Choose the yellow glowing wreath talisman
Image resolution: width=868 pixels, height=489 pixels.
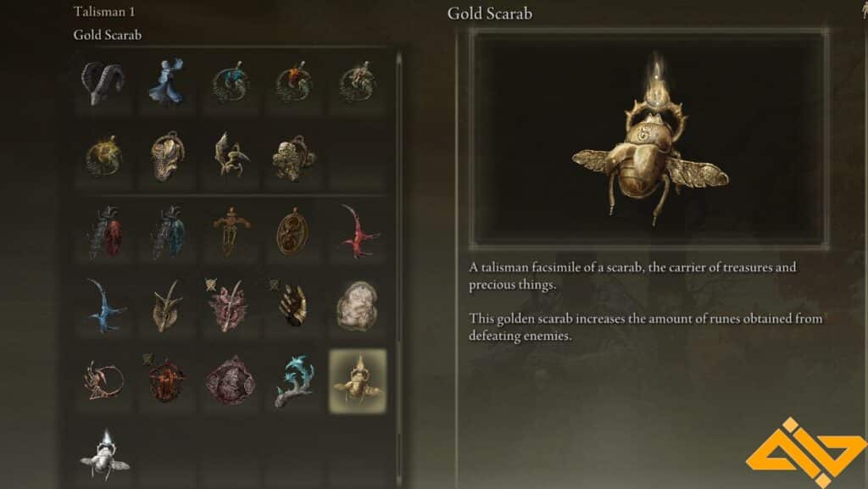pos(103,157)
